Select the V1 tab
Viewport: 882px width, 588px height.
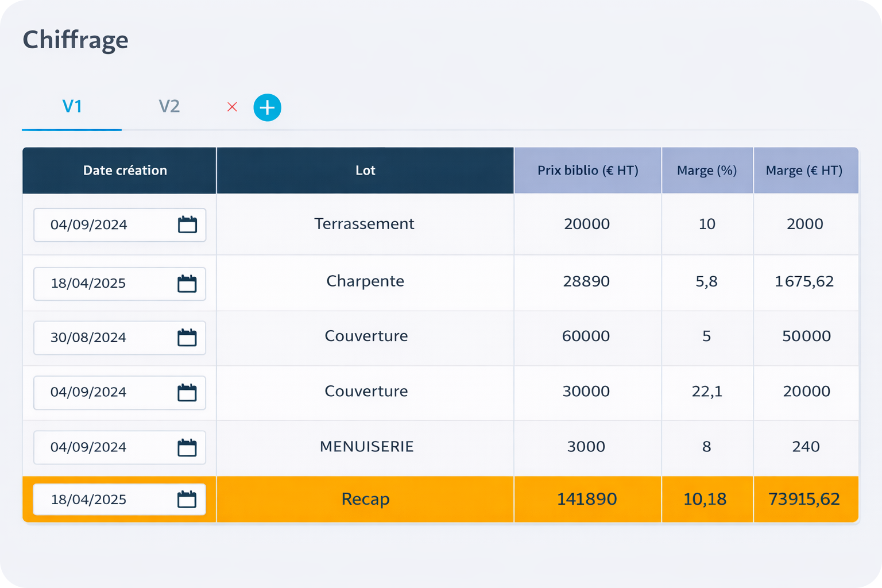coord(72,106)
